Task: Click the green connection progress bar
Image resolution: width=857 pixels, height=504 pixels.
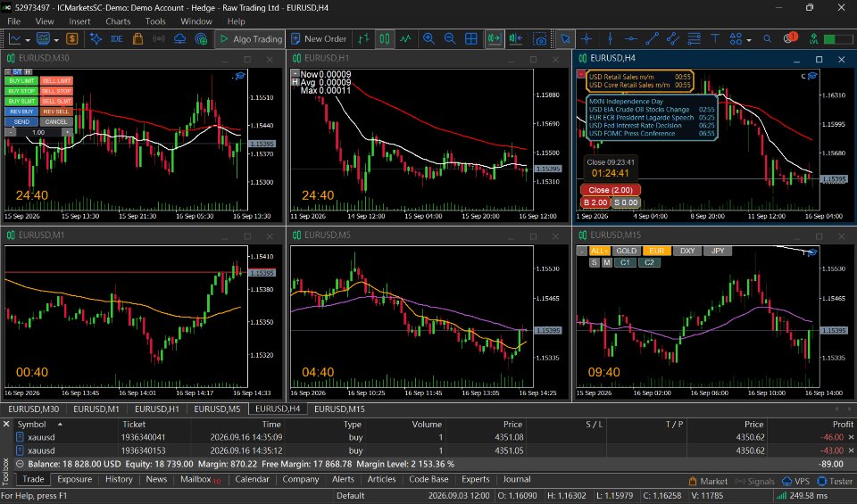Action: [838, 39]
